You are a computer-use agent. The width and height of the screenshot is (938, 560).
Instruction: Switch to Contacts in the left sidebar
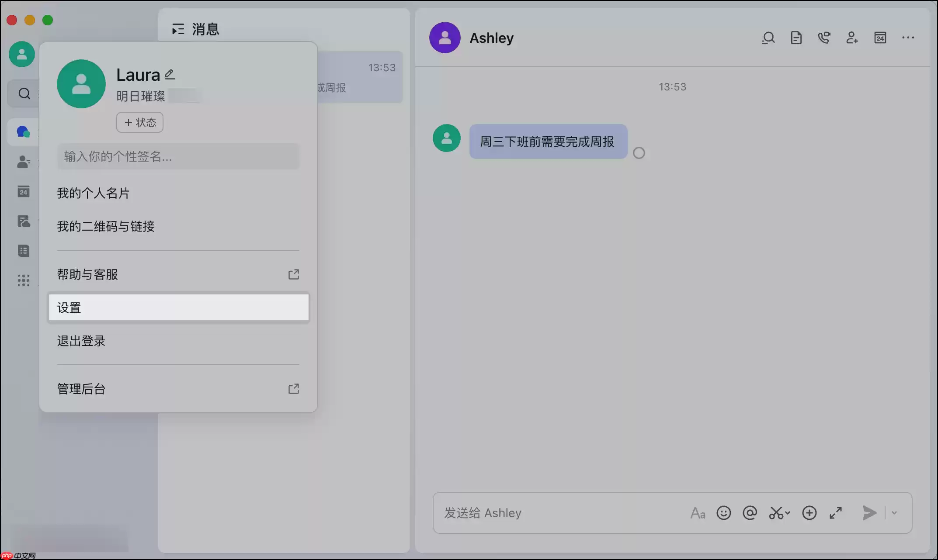23,162
